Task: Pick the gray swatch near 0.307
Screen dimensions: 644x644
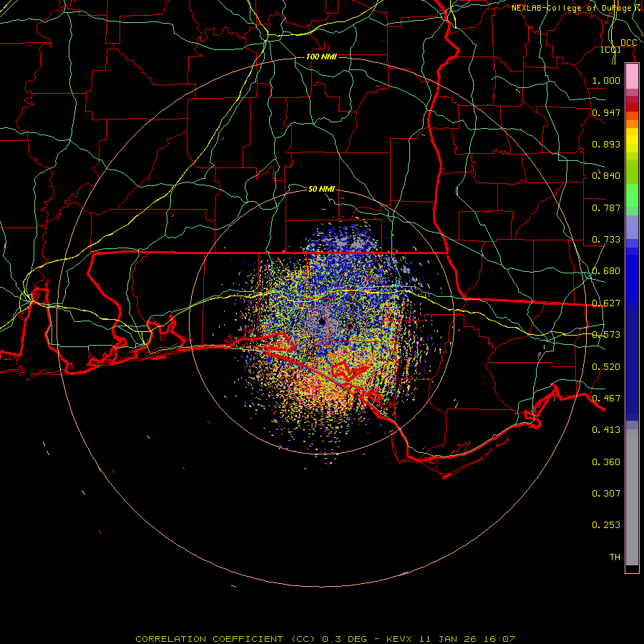Action: coord(632,497)
